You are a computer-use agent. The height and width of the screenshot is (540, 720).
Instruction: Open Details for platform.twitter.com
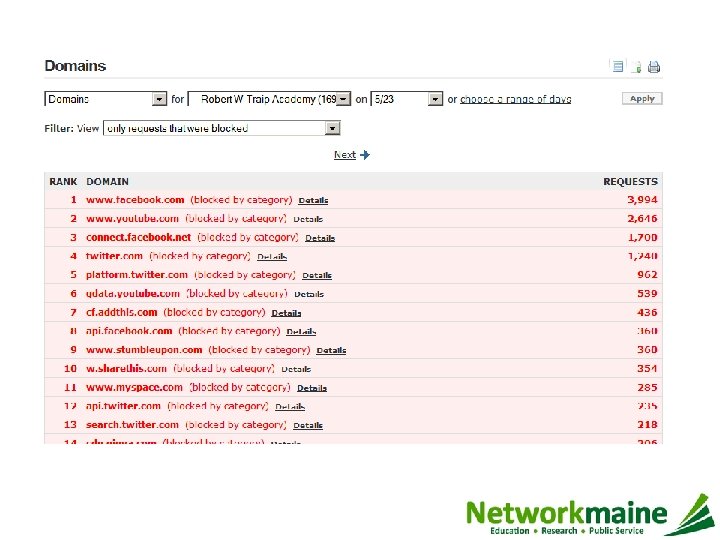[317, 275]
